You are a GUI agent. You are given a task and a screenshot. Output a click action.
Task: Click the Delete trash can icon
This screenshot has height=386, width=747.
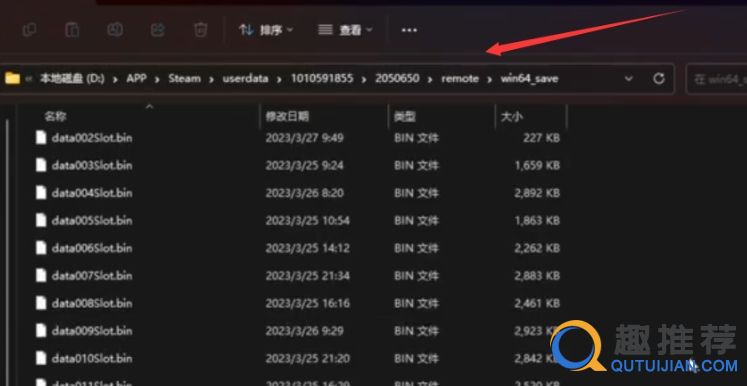[201, 30]
